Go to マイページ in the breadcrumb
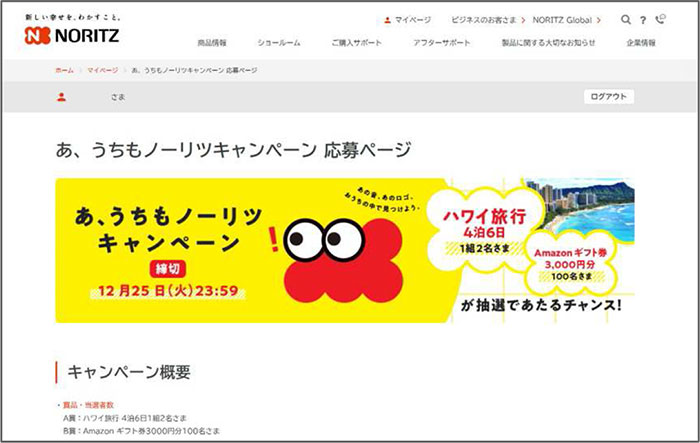The image size is (700, 443). coord(103,70)
